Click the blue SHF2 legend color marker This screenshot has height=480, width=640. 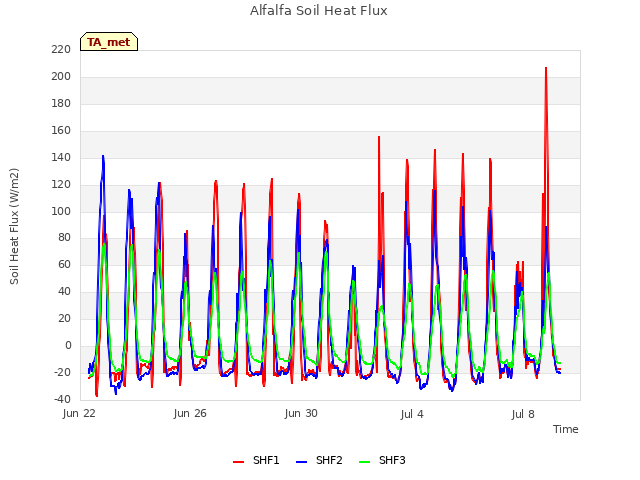[x=301, y=462]
